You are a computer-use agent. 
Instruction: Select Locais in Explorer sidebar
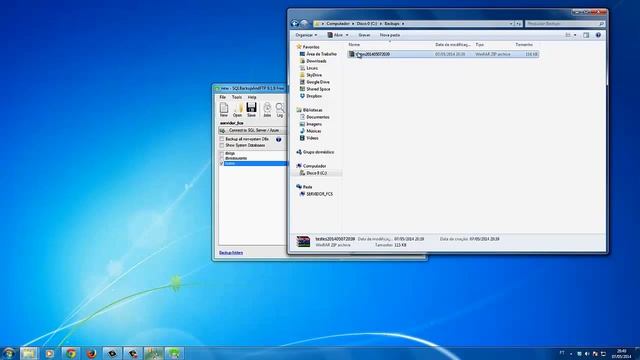[x=309, y=68]
